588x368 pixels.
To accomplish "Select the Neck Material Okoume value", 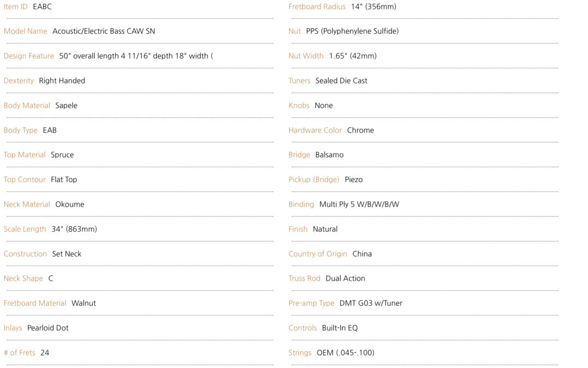I will (x=70, y=204).
